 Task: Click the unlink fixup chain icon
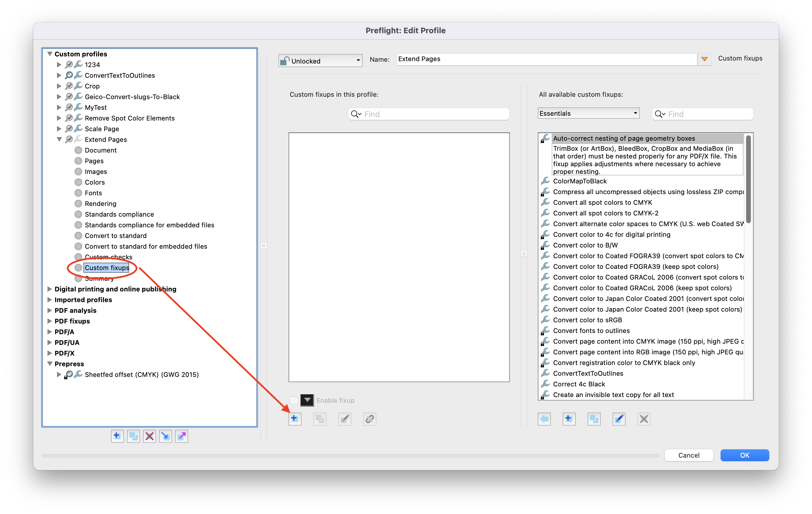pyautogui.click(x=369, y=419)
